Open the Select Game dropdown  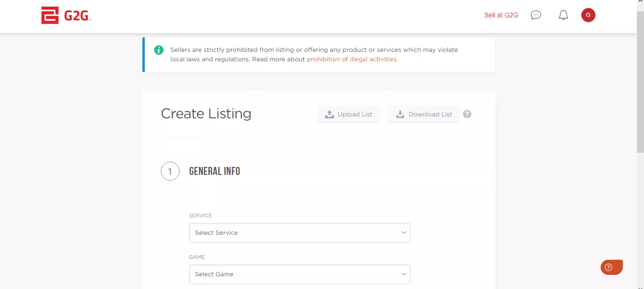click(x=299, y=274)
